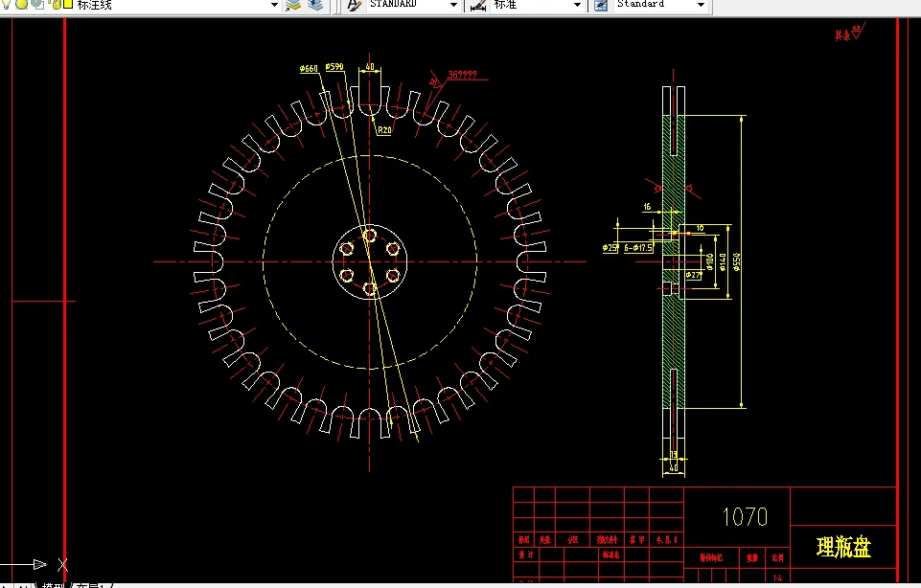
Task: Select the 设计 cell in title block
Action: pyautogui.click(x=526, y=554)
